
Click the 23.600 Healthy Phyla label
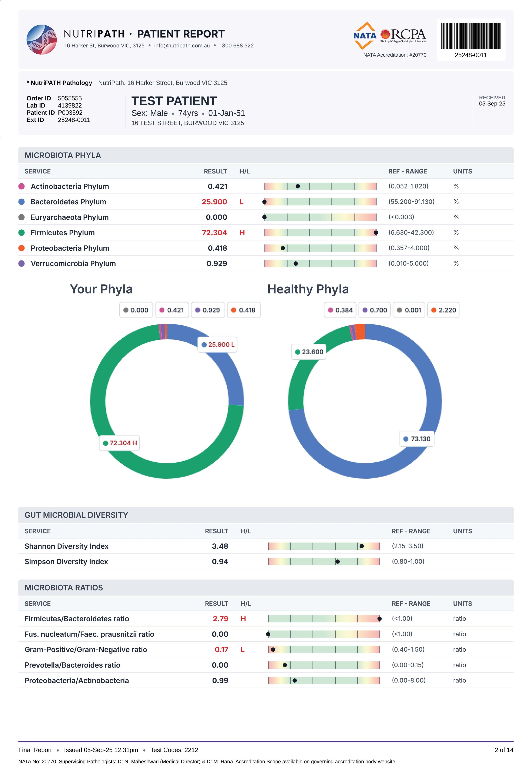pos(309,352)
